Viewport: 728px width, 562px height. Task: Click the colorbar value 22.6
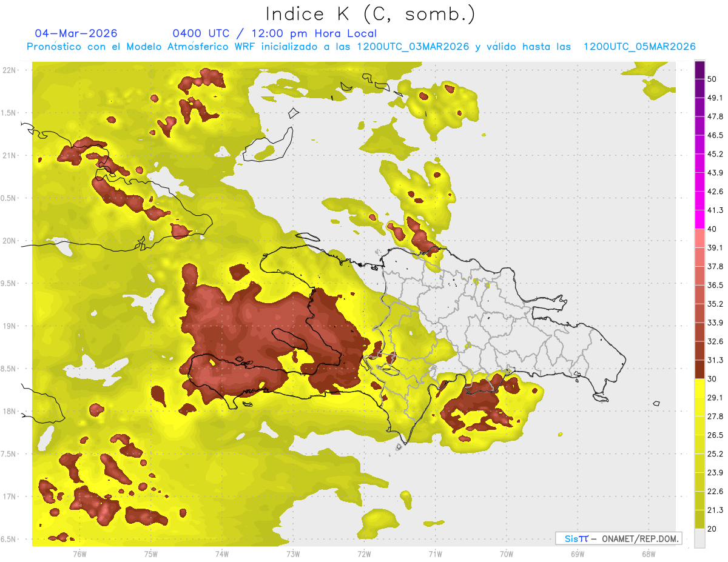[715, 491]
